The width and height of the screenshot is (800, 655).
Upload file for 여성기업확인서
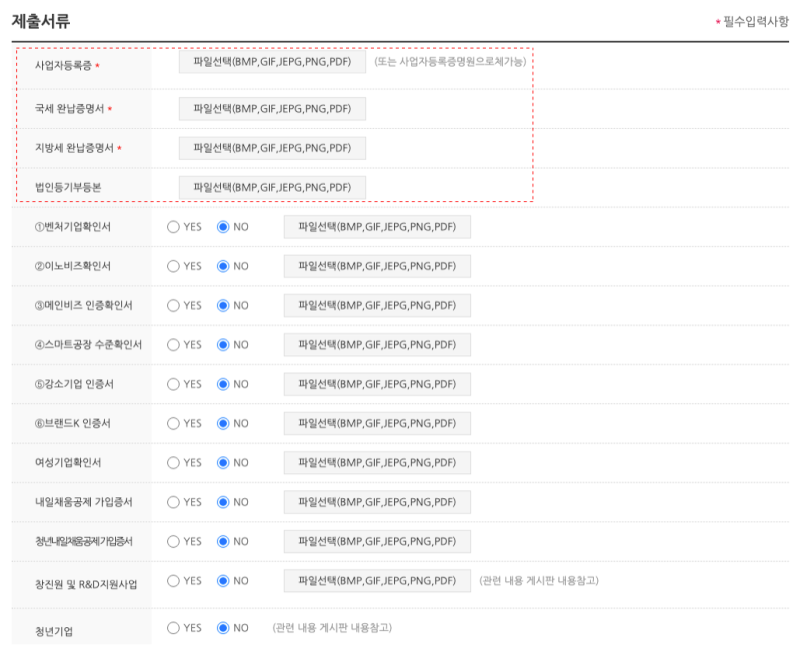pyautogui.click(x=377, y=463)
